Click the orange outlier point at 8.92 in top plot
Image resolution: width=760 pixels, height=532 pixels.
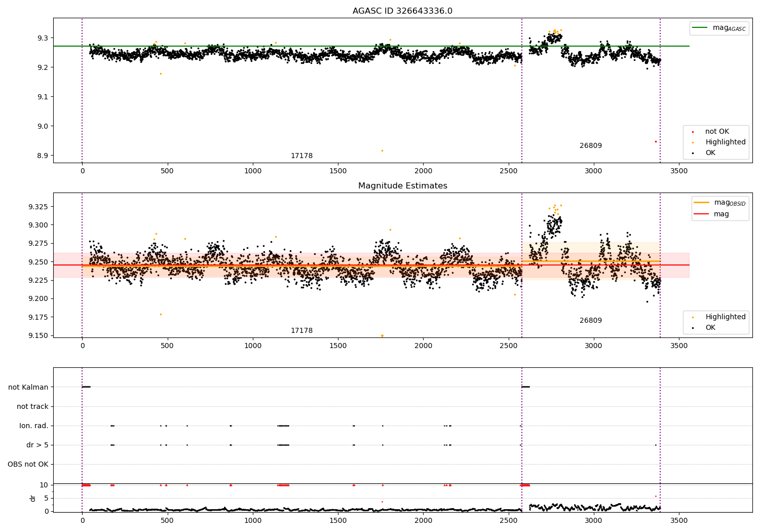click(x=382, y=150)
